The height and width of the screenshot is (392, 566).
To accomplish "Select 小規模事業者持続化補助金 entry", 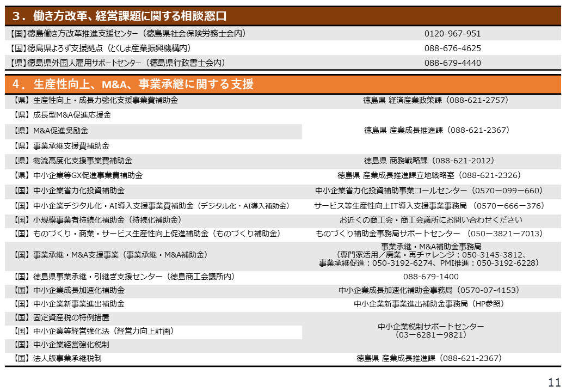I will (97, 220).
